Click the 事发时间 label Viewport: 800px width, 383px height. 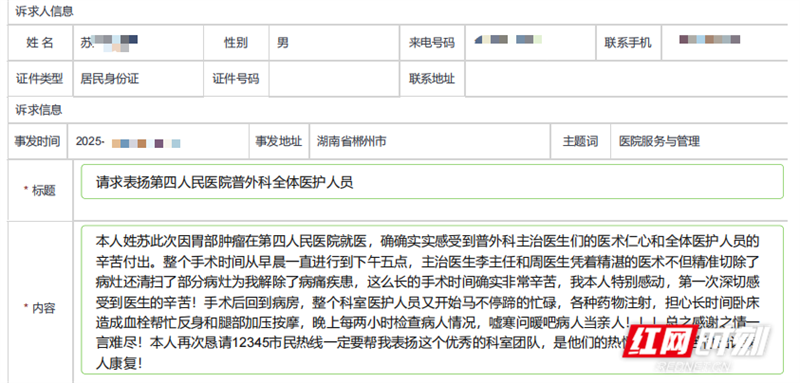coord(37,141)
